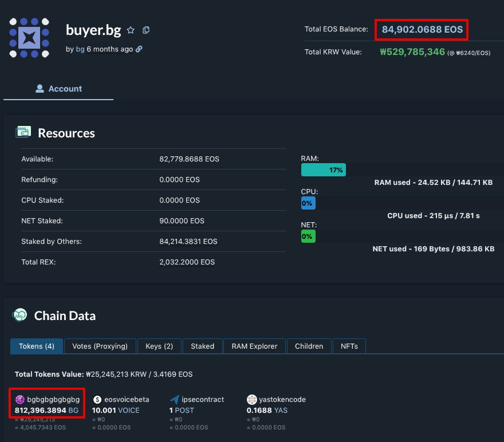Click the bgbgbgbgbgbg contract name
504x442 pixels.
point(53,399)
